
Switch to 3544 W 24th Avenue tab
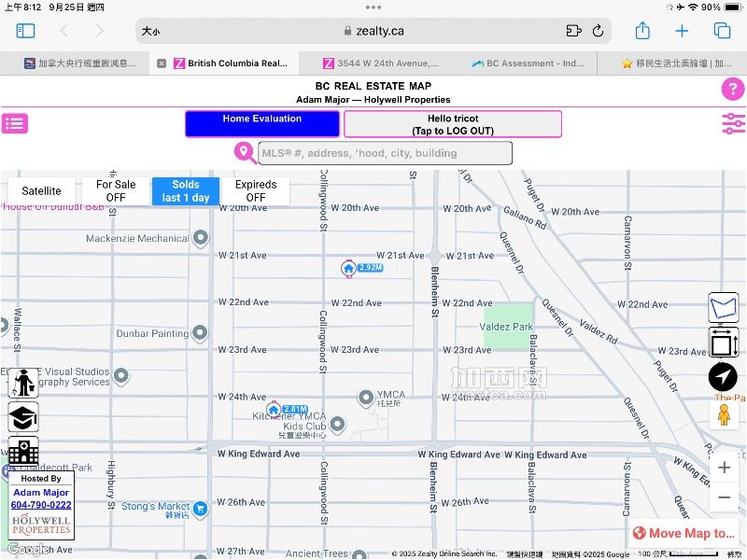(381, 63)
